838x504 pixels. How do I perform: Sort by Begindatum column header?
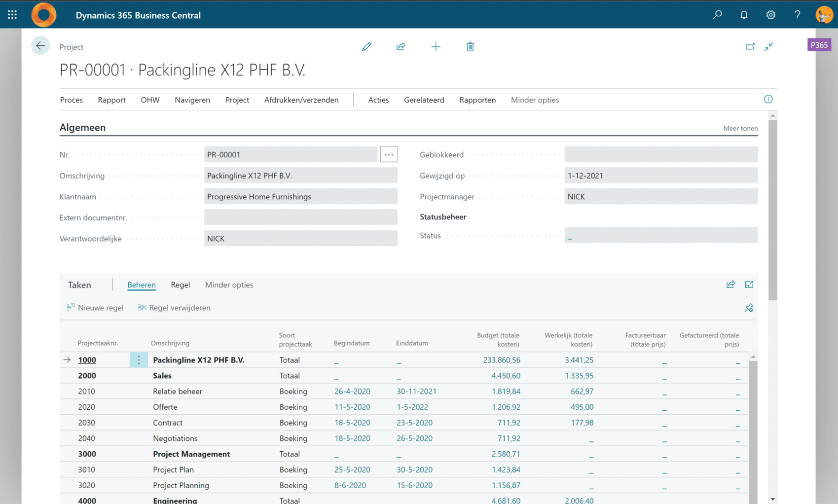[x=352, y=343]
